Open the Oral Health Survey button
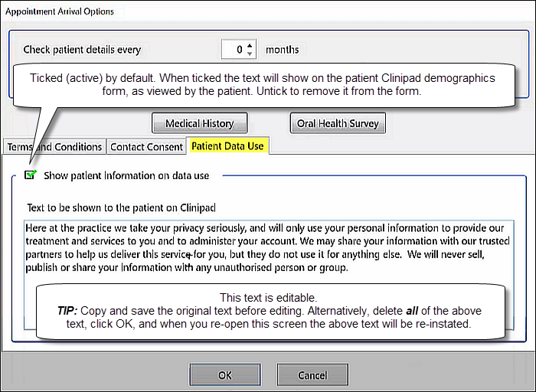Screen dimensions: 536x392 point(338,123)
